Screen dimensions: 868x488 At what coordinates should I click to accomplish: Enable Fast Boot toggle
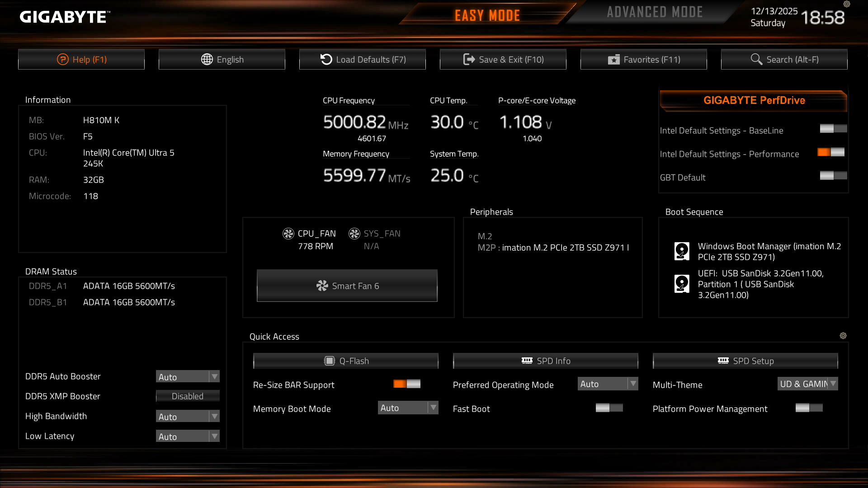click(609, 408)
